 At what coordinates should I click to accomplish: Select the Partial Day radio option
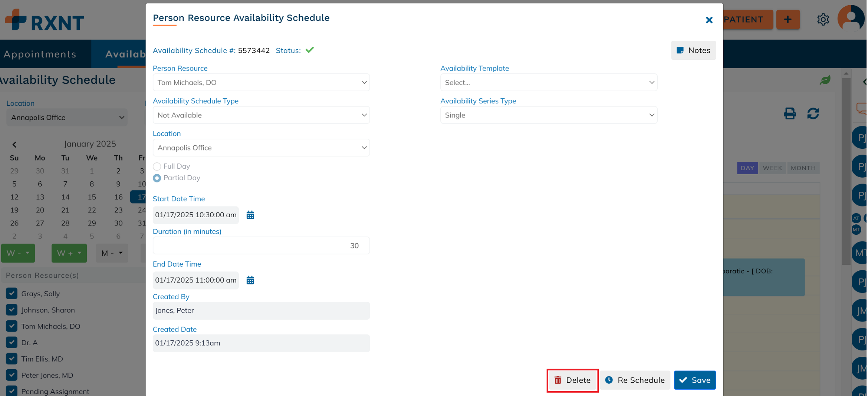coord(157,178)
